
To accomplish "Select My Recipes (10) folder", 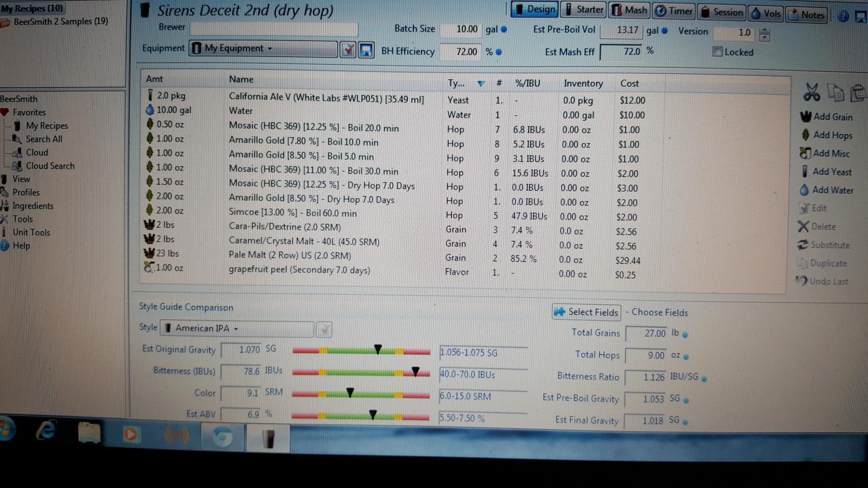I will pos(32,8).
